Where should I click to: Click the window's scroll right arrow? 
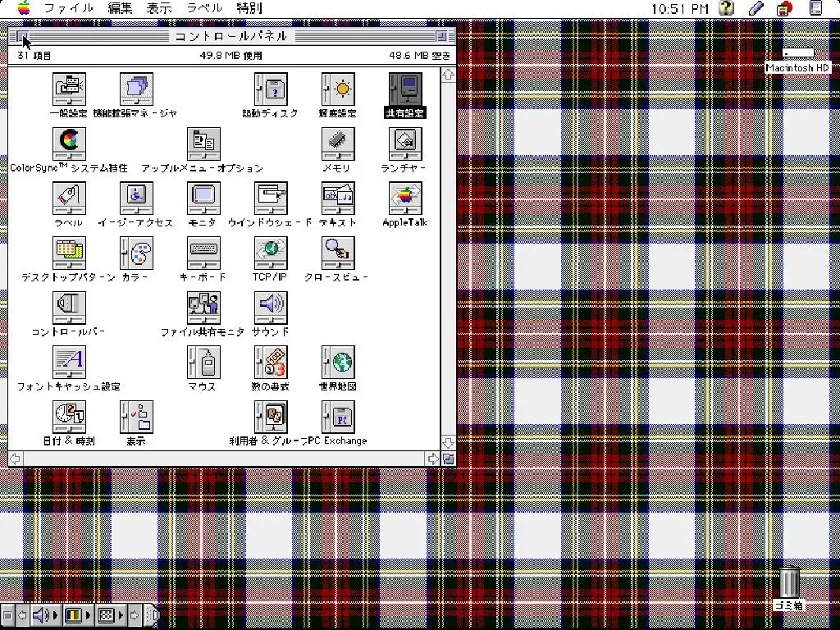pyautogui.click(x=433, y=459)
